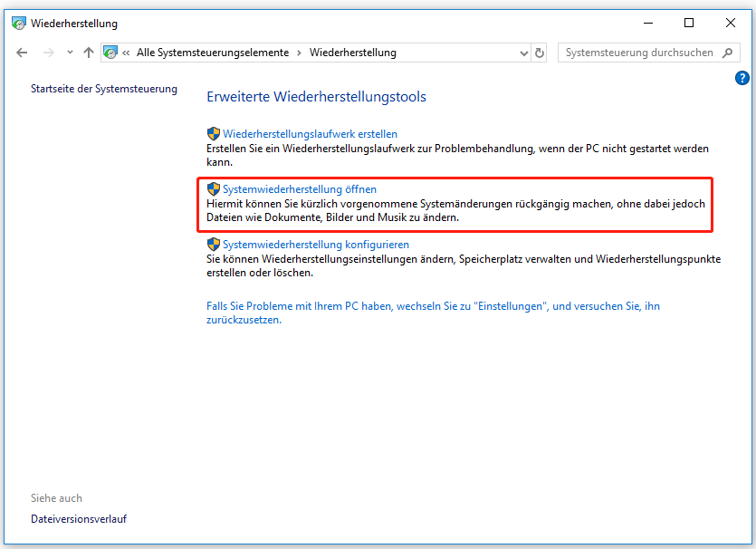Viewport: 756px width, 549px height.
Task: Go up one folder level
Action: (88, 52)
